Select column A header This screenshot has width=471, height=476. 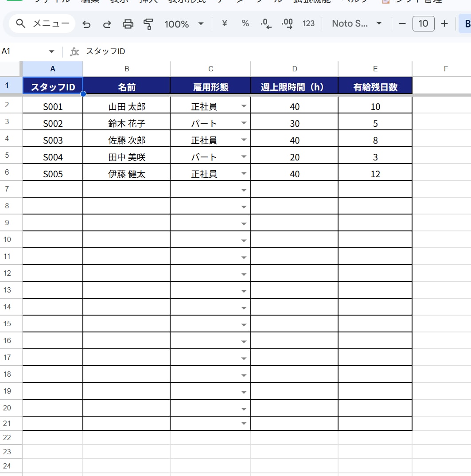click(x=52, y=69)
